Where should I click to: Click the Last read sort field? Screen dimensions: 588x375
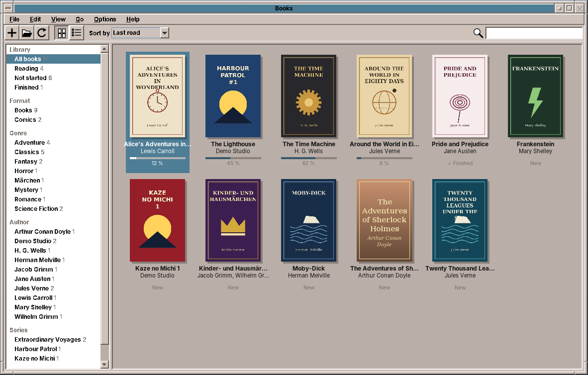point(136,33)
